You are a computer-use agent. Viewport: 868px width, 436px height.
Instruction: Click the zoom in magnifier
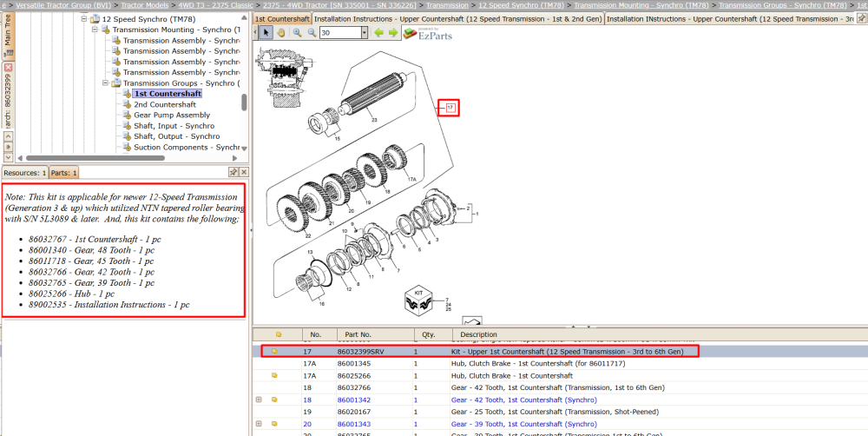click(x=297, y=33)
